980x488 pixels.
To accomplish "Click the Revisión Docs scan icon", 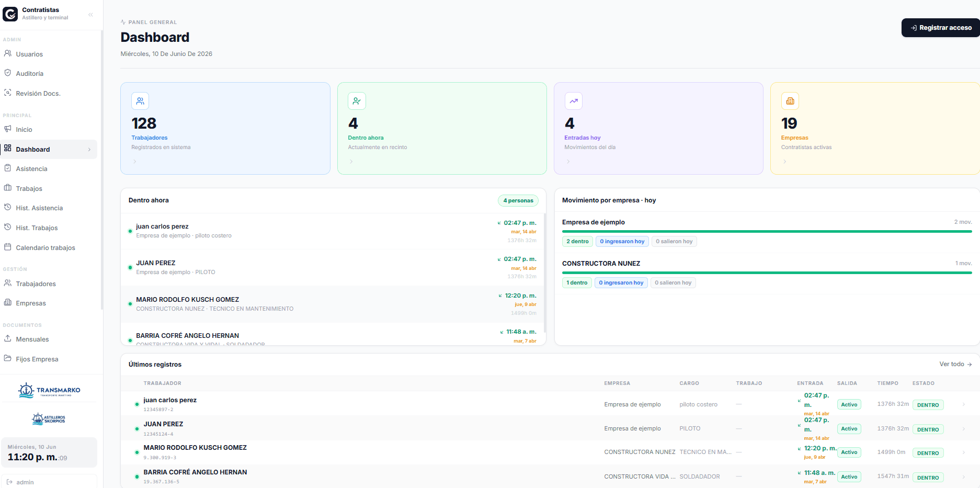I will tap(7, 93).
